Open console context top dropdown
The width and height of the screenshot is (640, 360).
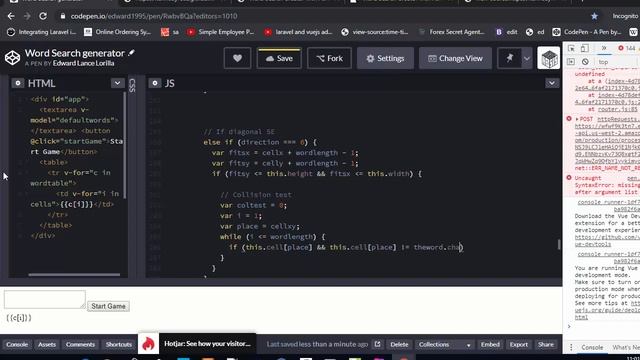(616, 62)
